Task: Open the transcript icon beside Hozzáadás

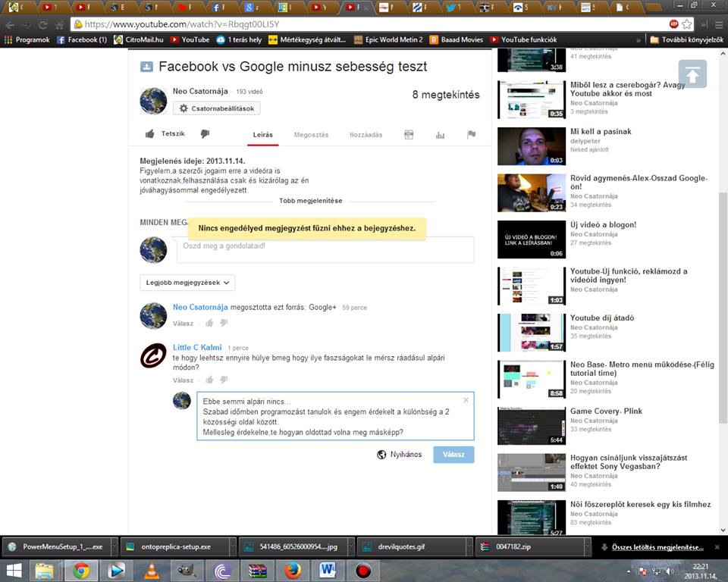Action: [x=409, y=135]
